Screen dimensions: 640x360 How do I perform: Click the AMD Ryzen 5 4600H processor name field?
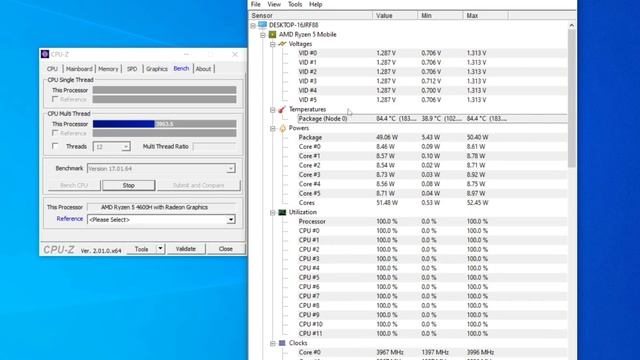[x=162, y=207]
